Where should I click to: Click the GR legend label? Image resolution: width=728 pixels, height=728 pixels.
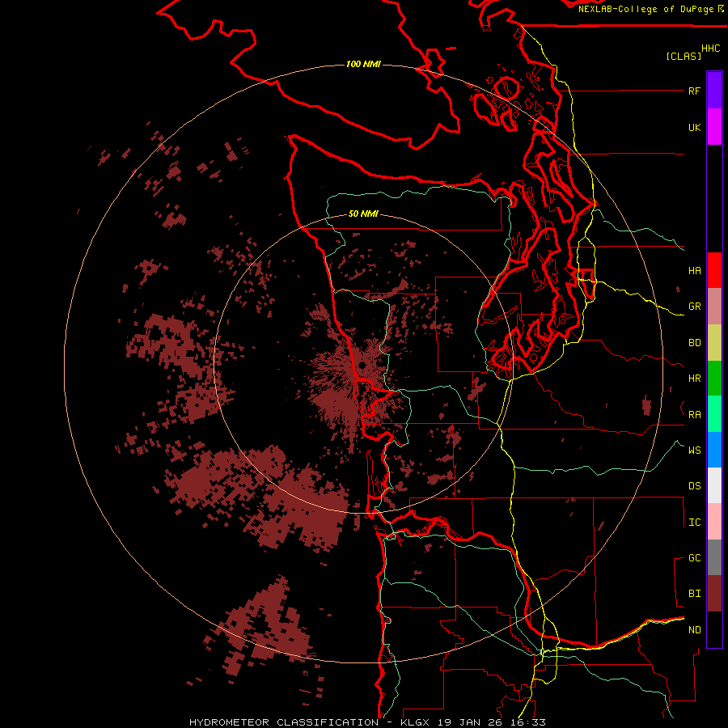tap(694, 307)
